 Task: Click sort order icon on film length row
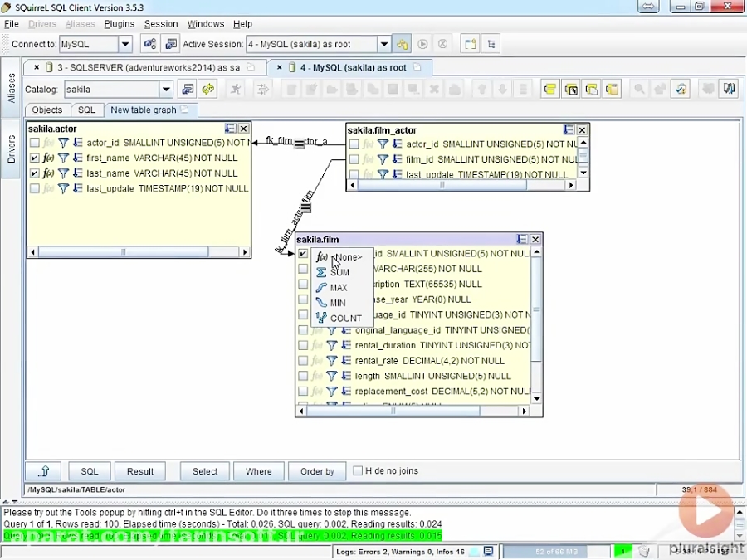[x=346, y=376]
